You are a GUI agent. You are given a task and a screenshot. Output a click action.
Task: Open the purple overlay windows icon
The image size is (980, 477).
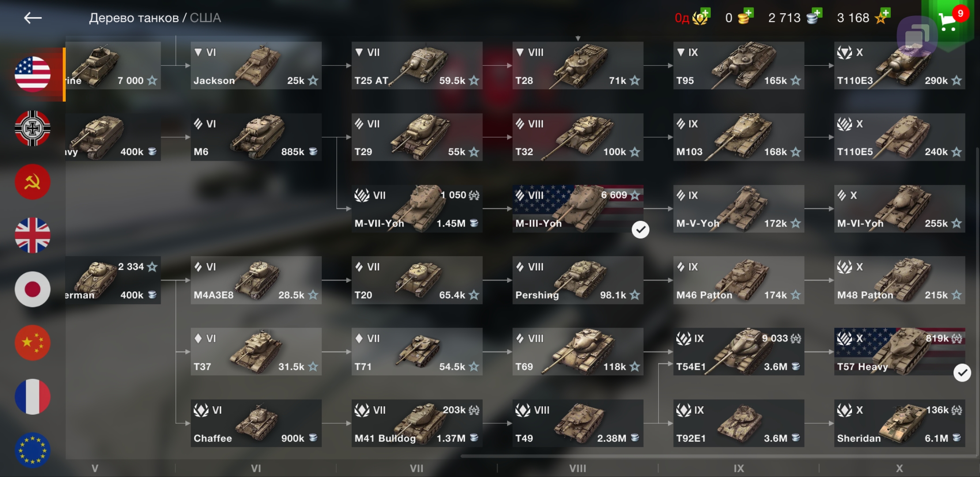click(x=917, y=36)
